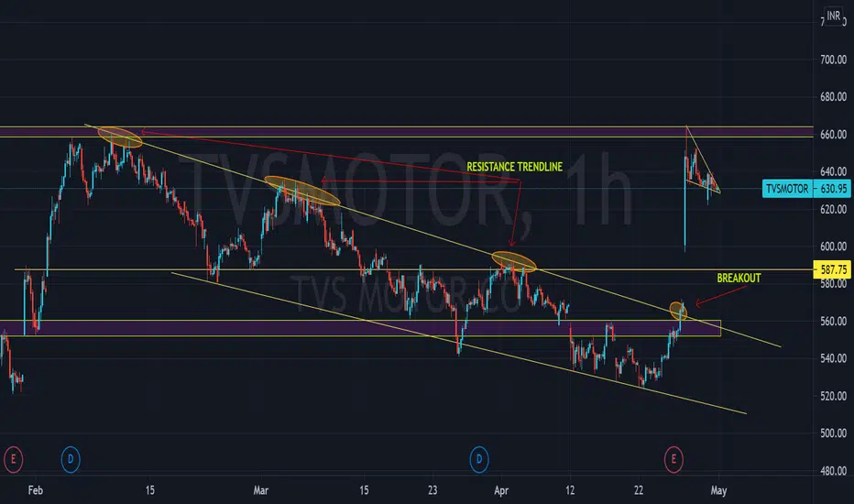This screenshot has width=854, height=504.
Task: Click the 560.00 price axis label
Action: point(833,322)
